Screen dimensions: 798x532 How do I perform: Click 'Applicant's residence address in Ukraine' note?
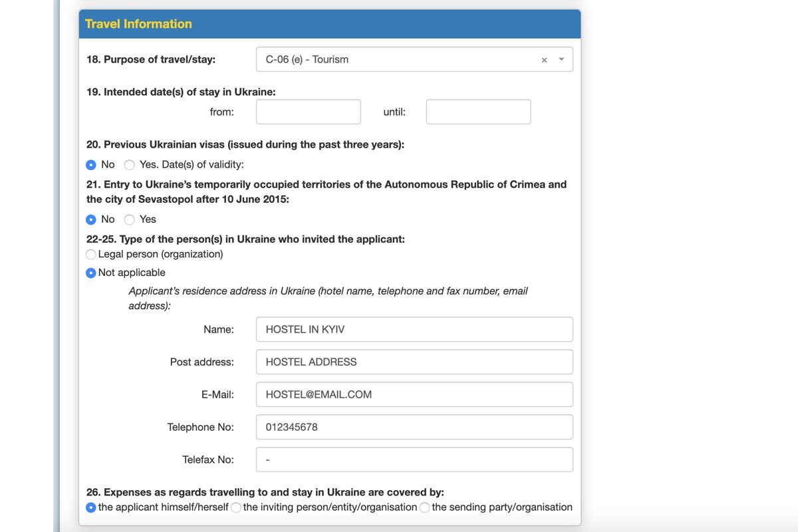pos(328,298)
